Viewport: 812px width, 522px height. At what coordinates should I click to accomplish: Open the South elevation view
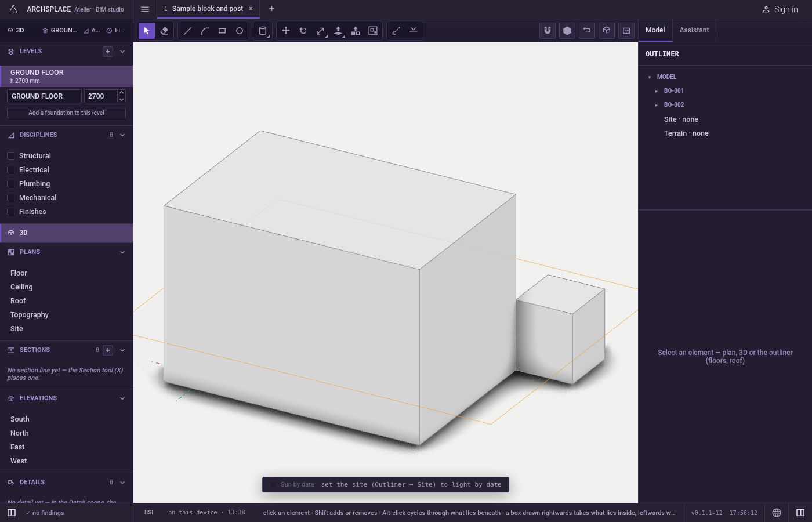click(20, 419)
